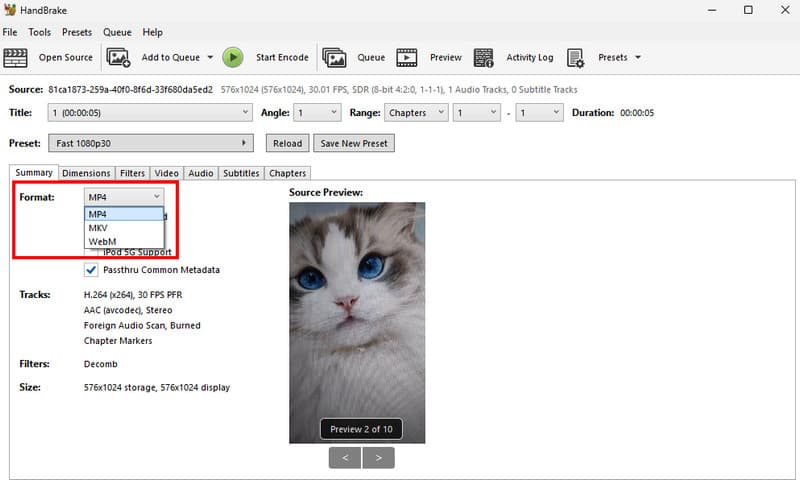Click the HandBrake app icon in title bar
800x480 pixels.
click(x=10, y=10)
